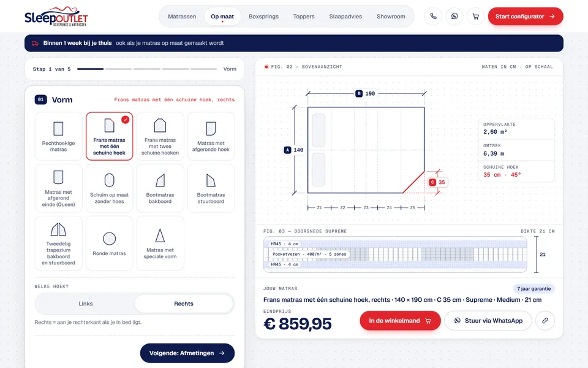Click dimension label B 190
The height and width of the screenshot is (368, 588).
366,93
